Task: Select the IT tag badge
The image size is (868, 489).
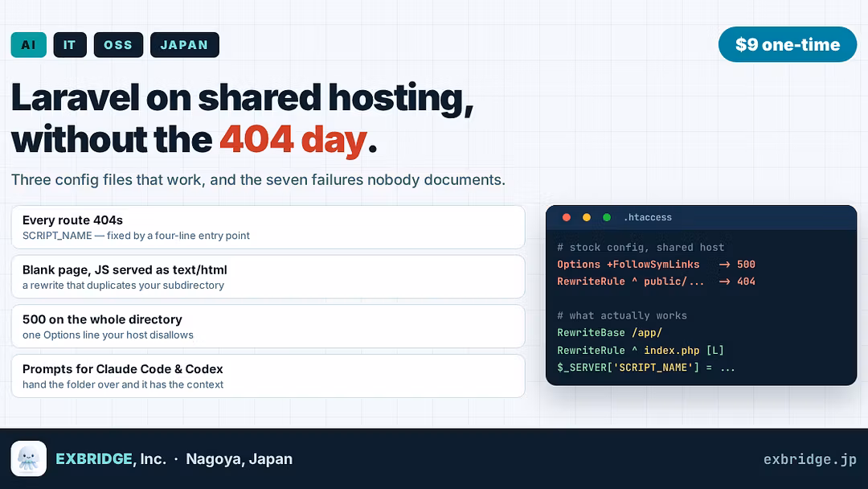Action: [70, 45]
